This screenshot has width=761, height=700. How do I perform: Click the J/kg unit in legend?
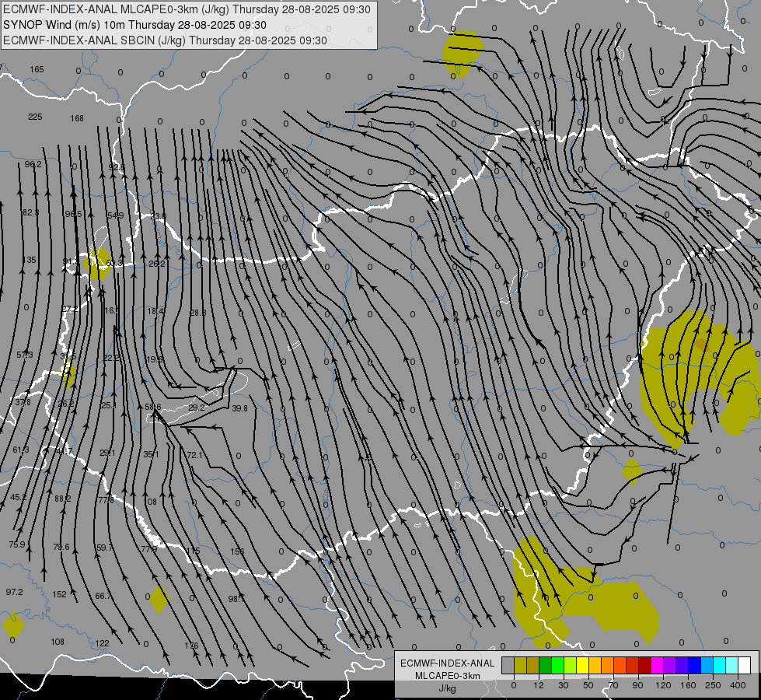pyautogui.click(x=448, y=688)
